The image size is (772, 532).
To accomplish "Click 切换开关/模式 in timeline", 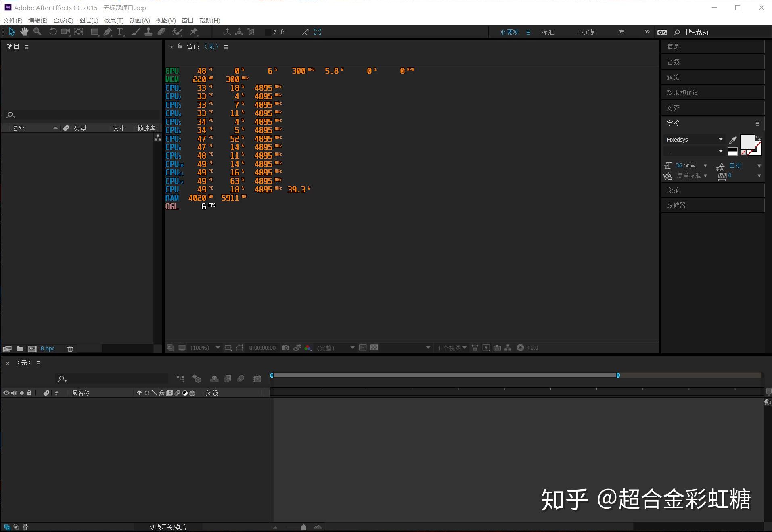I will click(x=168, y=527).
